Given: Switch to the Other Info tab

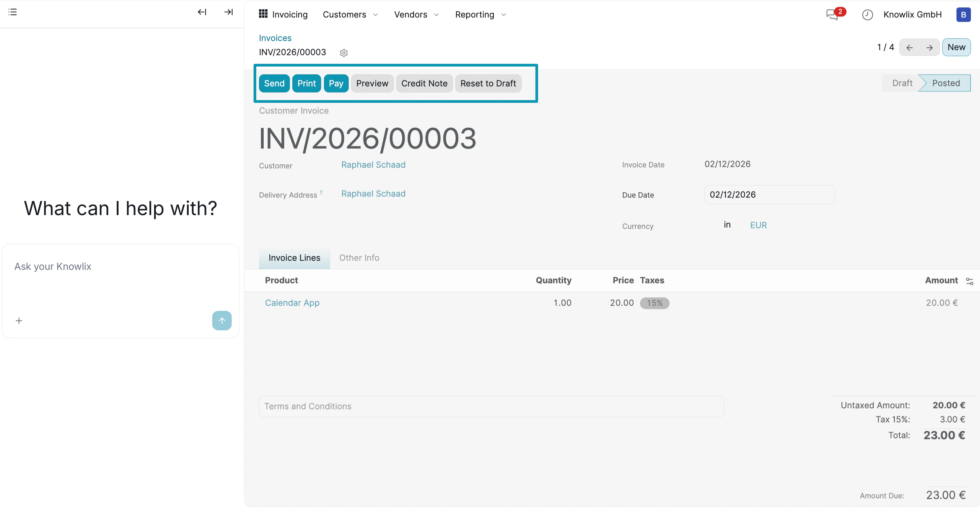Looking at the screenshot, I should [x=359, y=258].
